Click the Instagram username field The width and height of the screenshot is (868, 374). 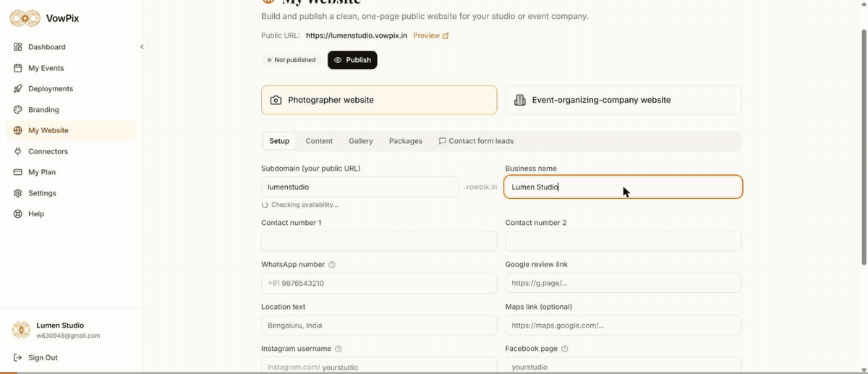(379, 365)
